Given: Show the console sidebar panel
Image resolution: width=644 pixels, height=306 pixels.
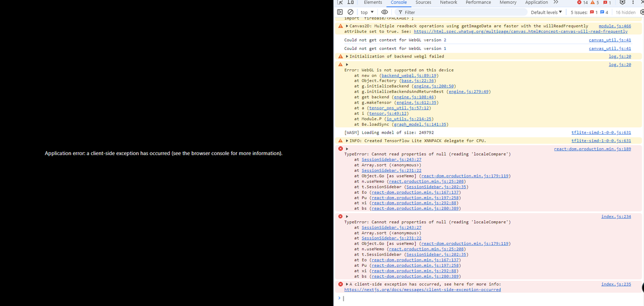Looking at the screenshot, I should 340,12.
